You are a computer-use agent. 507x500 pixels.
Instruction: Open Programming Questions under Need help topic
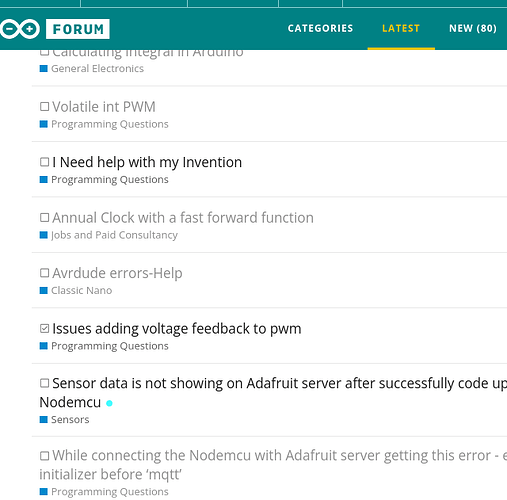tap(110, 179)
